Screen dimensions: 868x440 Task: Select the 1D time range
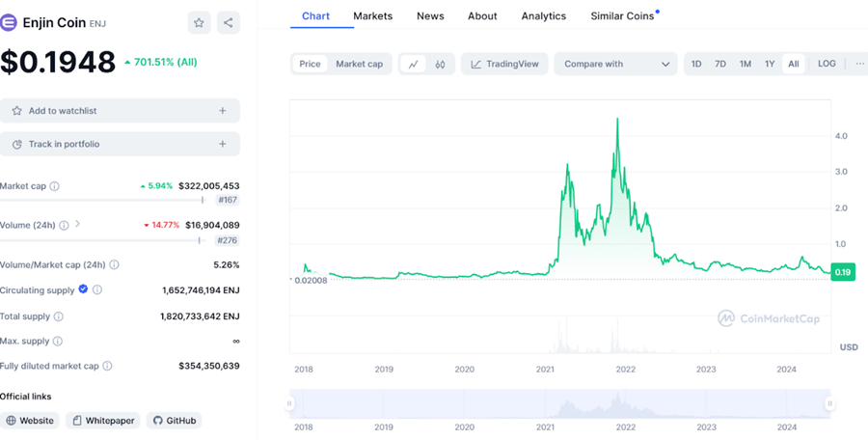pos(696,64)
